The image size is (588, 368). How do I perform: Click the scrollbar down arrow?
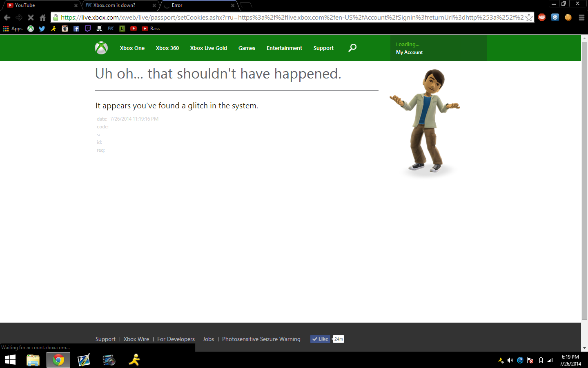tap(584, 348)
